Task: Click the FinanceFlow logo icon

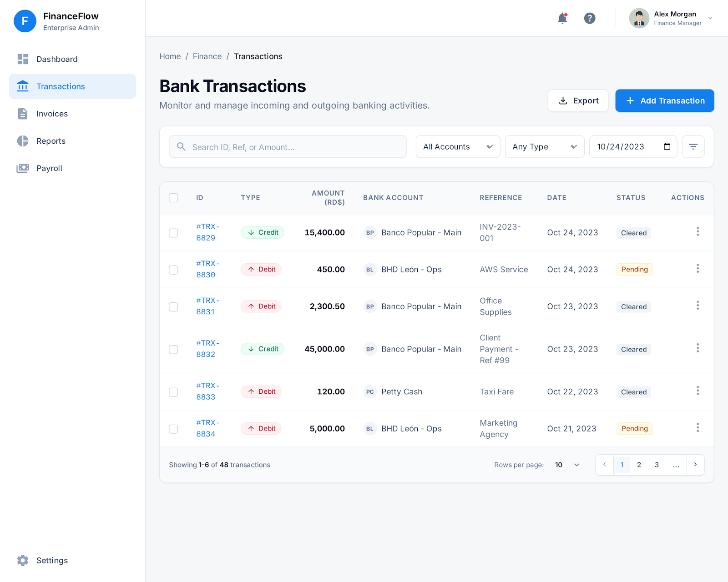Action: pos(25,21)
